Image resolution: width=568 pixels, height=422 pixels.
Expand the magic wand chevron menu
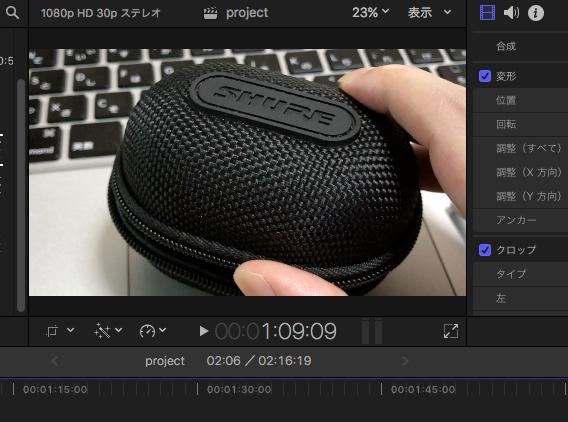coord(118,330)
